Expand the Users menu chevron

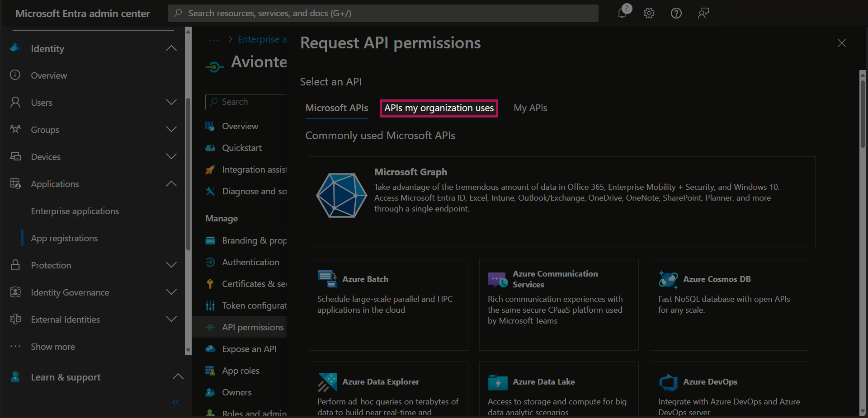tap(171, 102)
